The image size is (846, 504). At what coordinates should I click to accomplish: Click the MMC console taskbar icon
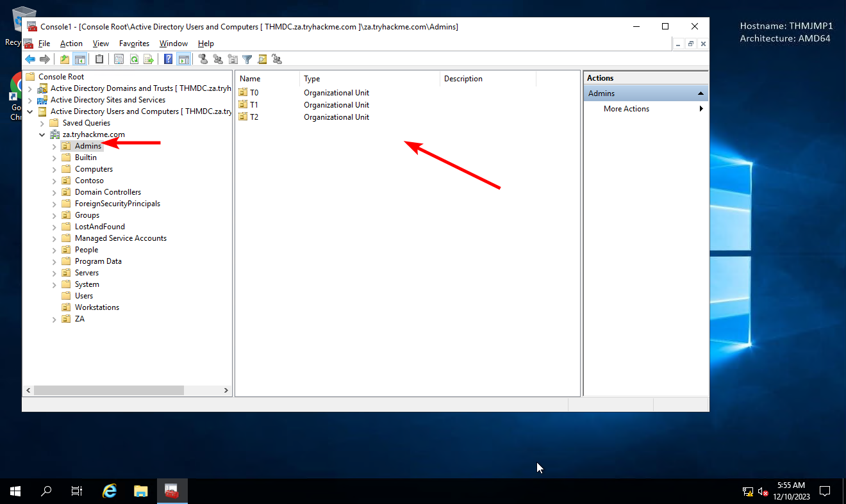pyautogui.click(x=171, y=491)
